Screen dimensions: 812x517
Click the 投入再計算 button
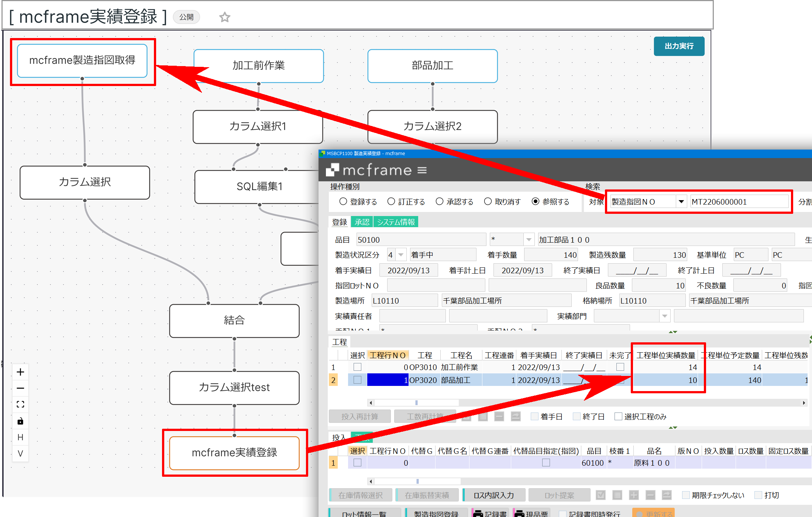pyautogui.click(x=360, y=417)
